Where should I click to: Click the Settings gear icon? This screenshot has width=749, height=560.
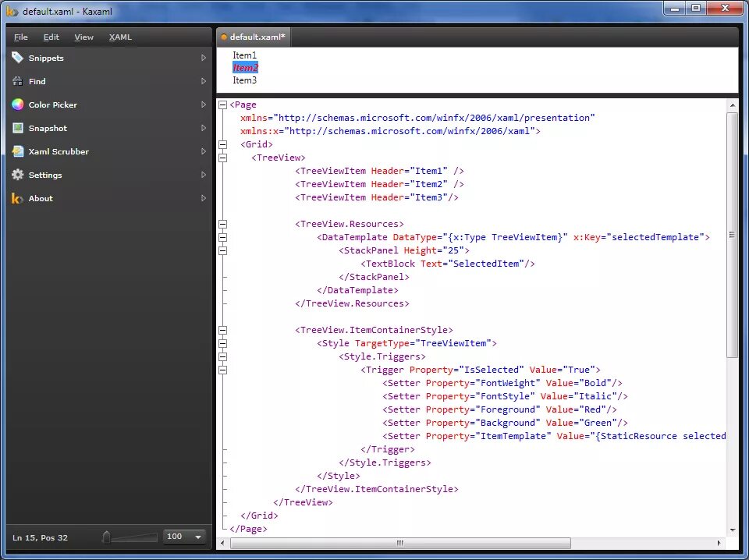(18, 175)
